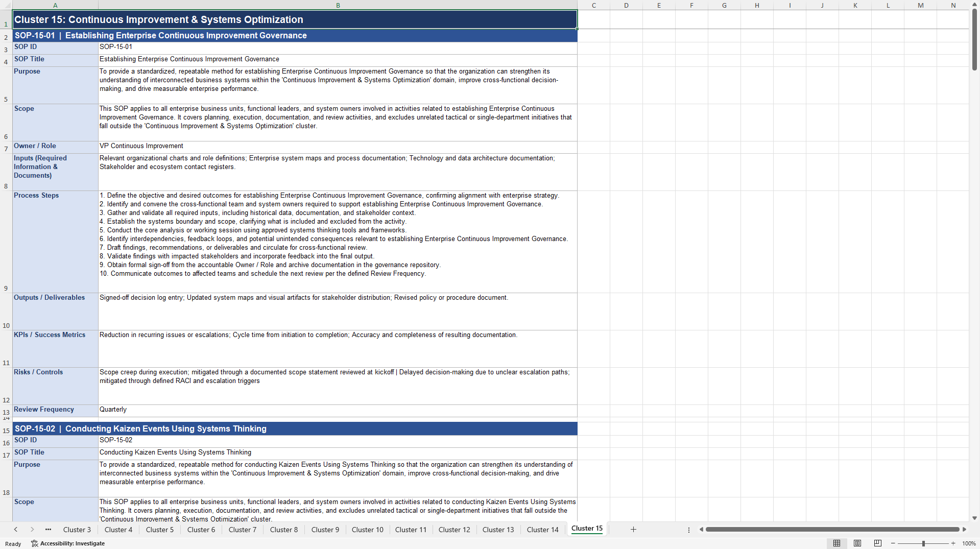Screen dimensions: 980x549
Task: Switch to the Cluster 6 sheet
Action: [201, 530]
